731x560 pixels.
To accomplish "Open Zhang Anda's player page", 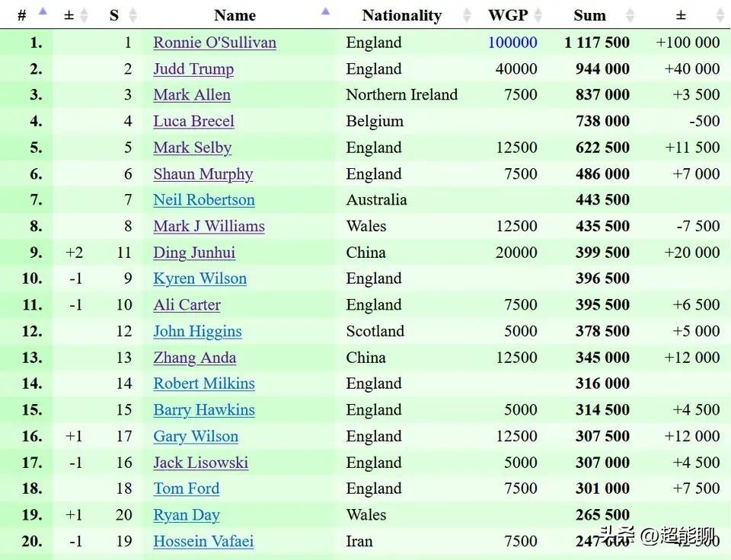I will tap(194, 358).
